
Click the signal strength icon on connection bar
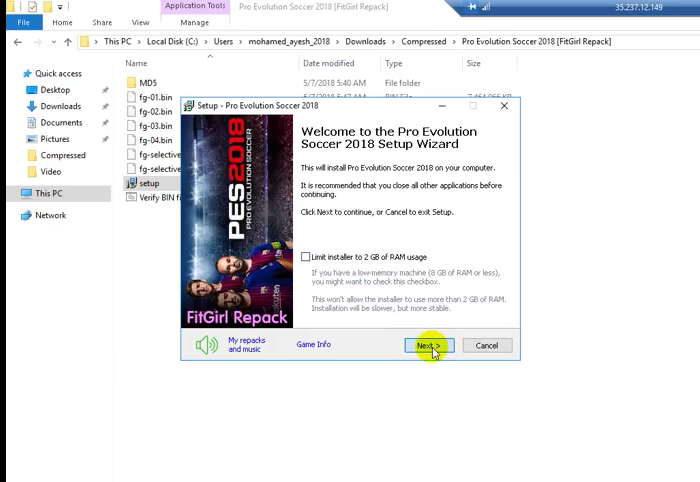click(486, 7)
